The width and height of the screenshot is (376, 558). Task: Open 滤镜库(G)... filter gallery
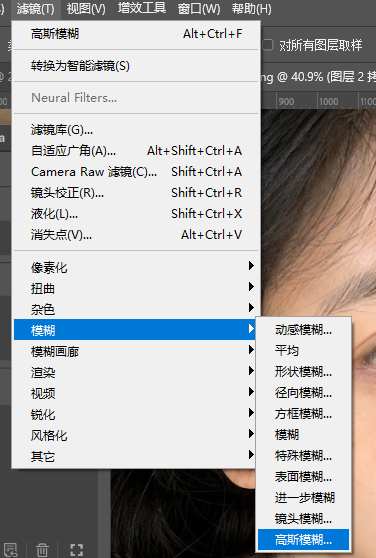coord(136,130)
